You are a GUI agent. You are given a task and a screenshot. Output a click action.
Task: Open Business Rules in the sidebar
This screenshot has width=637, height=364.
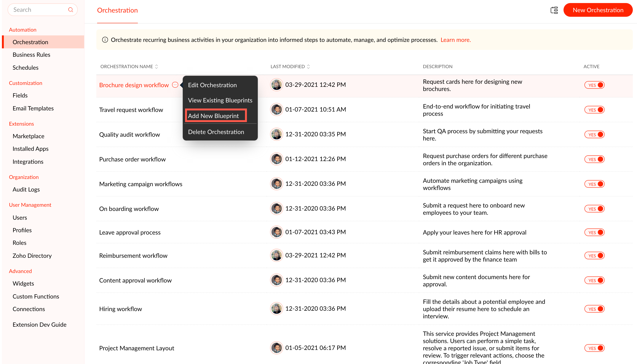click(x=31, y=54)
